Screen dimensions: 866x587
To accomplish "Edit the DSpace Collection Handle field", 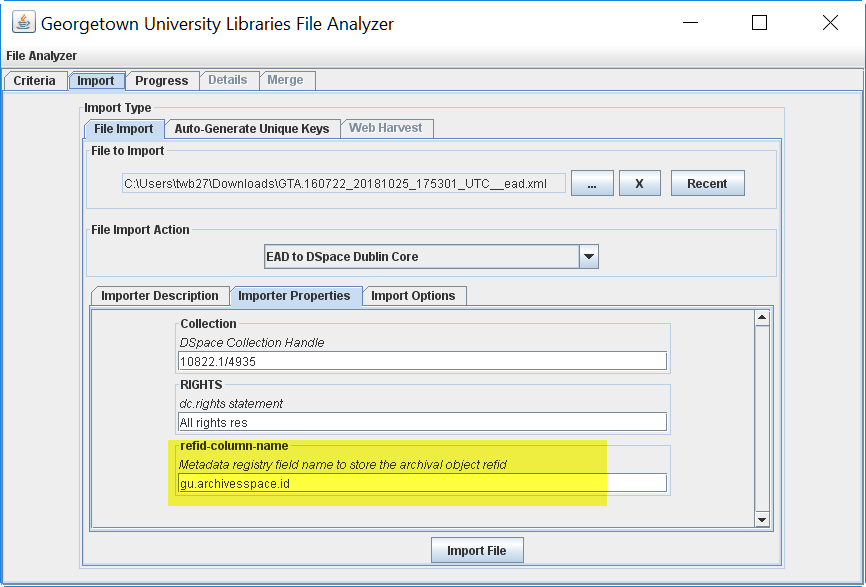I will [x=421, y=360].
